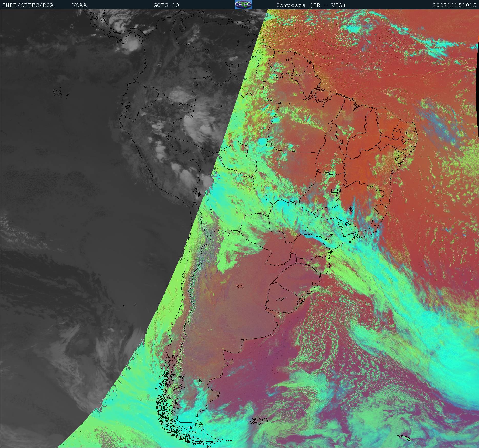Select the GOES-10 satellite label
This screenshot has height=448, width=479.
click(166, 5)
